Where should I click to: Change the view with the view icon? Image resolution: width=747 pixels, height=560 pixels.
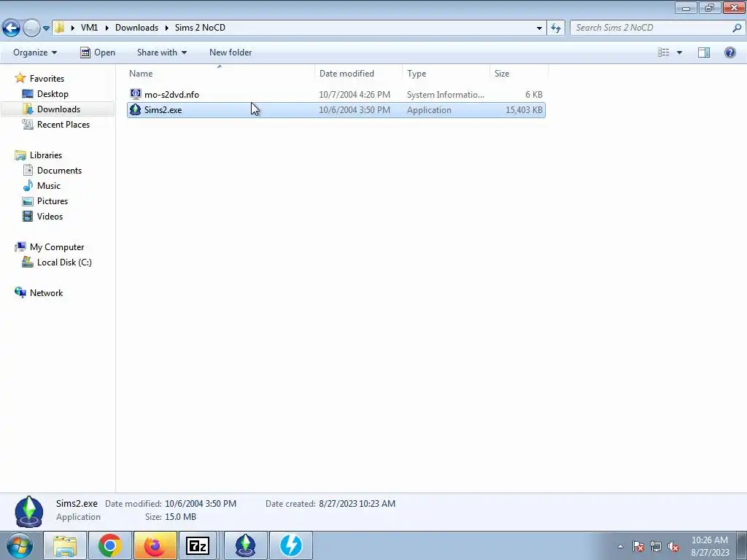click(x=664, y=52)
